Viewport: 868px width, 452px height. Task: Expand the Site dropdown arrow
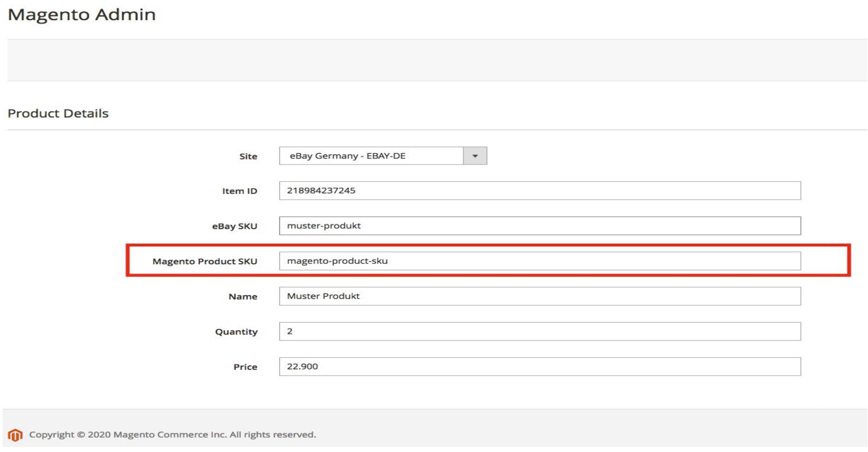point(475,156)
